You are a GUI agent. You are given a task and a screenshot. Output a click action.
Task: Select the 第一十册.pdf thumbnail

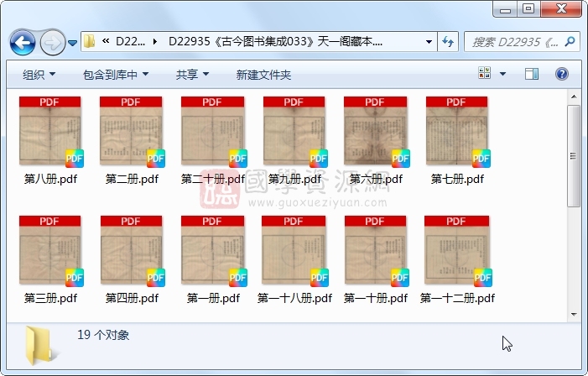point(376,251)
